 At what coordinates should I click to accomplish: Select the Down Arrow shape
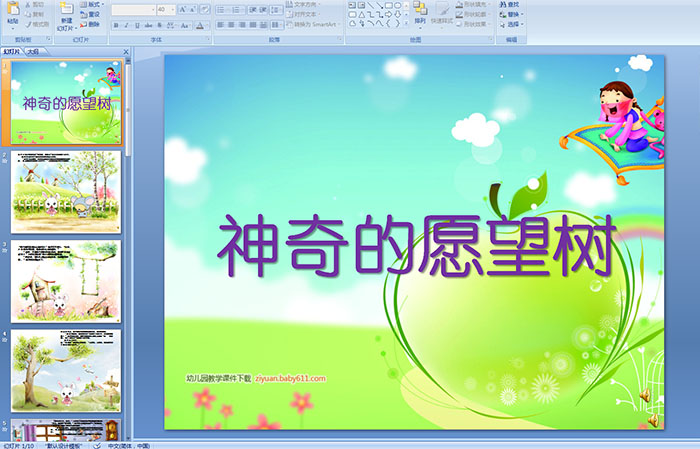(x=397, y=15)
